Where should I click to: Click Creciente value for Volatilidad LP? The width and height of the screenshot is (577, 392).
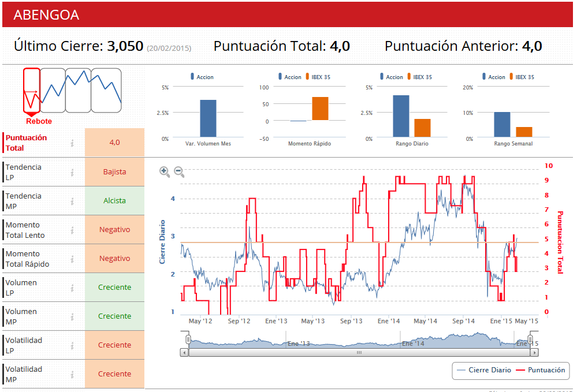click(x=114, y=345)
